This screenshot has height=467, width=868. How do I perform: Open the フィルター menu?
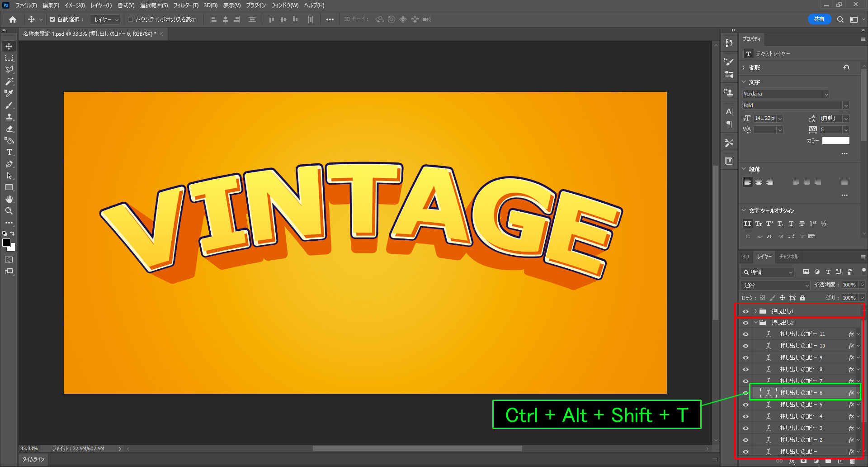[186, 5]
